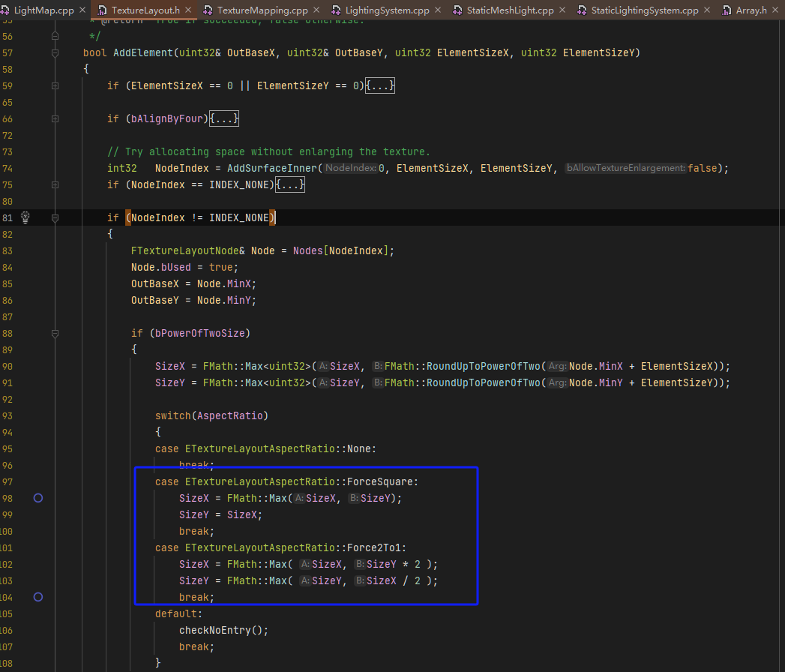Click RoundUpToPowerOfTwo on line 91
The image size is (785, 672).
click(x=483, y=383)
